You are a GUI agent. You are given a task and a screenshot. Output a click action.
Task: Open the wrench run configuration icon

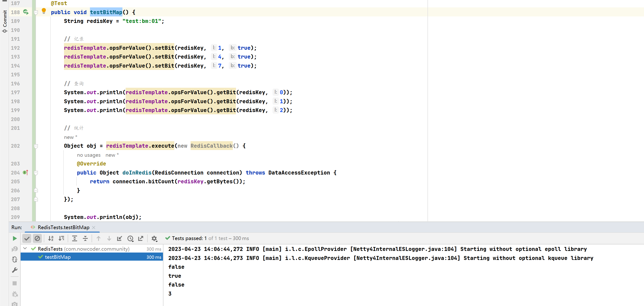pos(15,270)
